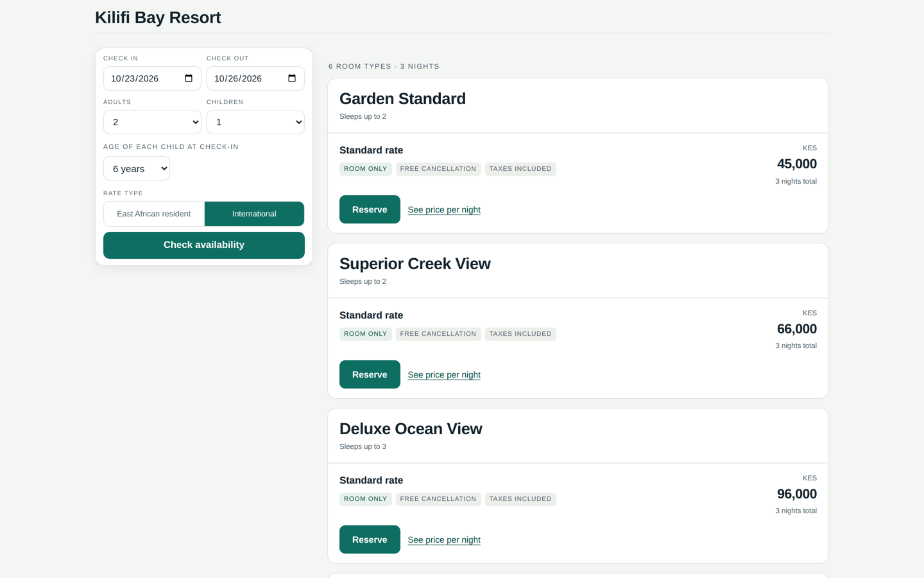This screenshot has height=578, width=924.
Task: Click the Room Only tag under Garden Standard
Action: 366,169
